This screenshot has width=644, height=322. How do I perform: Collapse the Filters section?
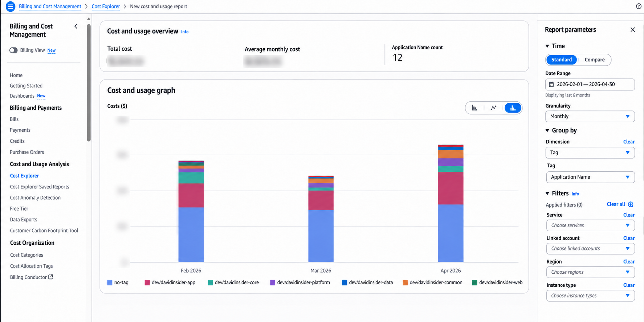547,193
